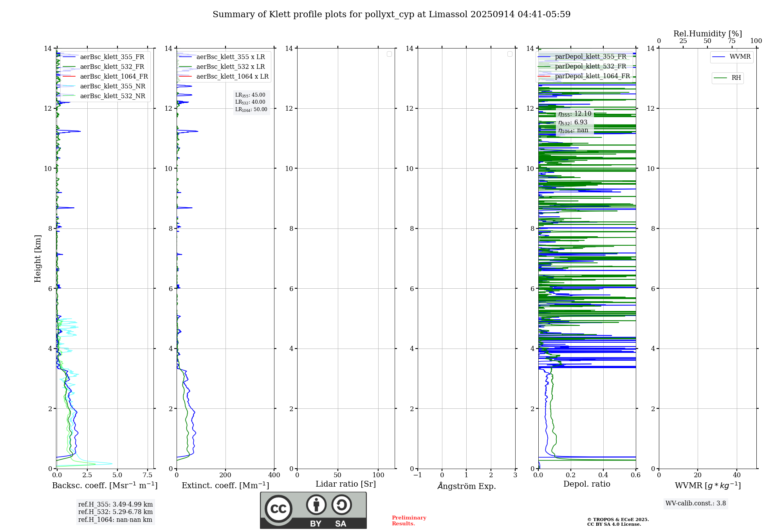The height and width of the screenshot is (532, 783).
Task: Select legend entry aerBsc_klett_1064 x LR
Action: point(224,77)
